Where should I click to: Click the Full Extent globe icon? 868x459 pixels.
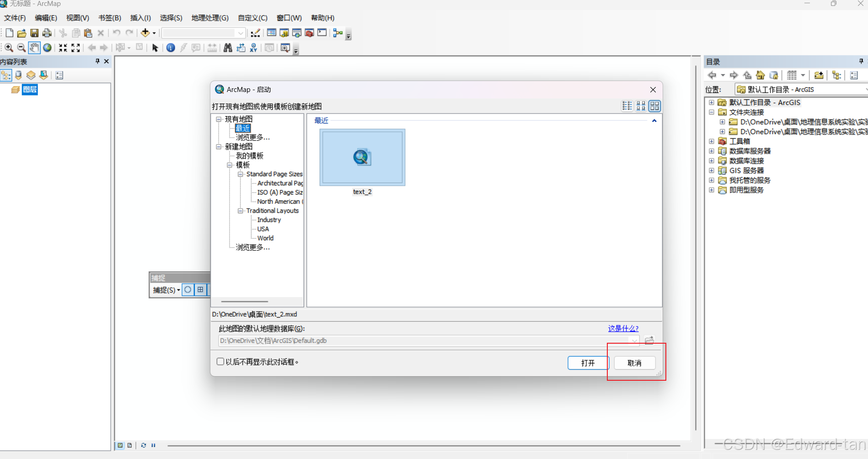[x=47, y=48]
